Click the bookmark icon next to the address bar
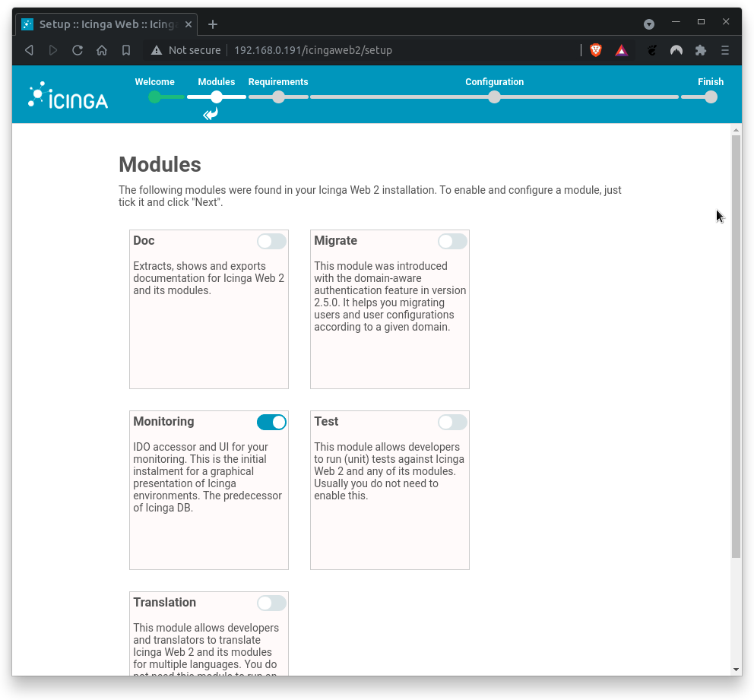 click(126, 50)
